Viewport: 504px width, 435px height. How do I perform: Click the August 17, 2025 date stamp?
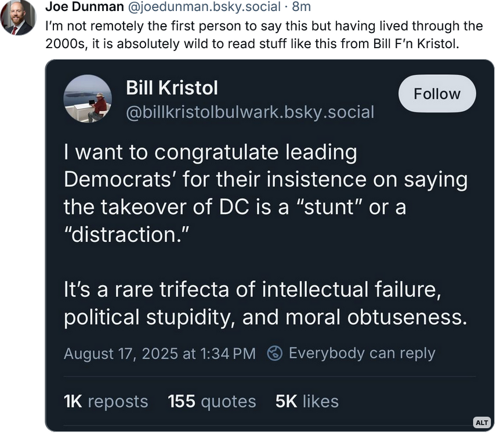click(x=159, y=353)
